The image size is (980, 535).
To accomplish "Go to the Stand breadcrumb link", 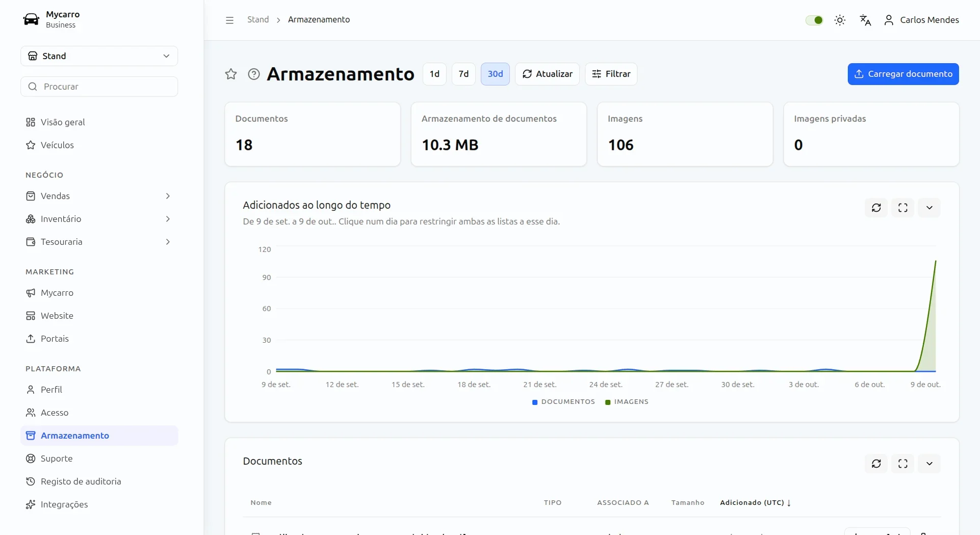I will (x=258, y=19).
